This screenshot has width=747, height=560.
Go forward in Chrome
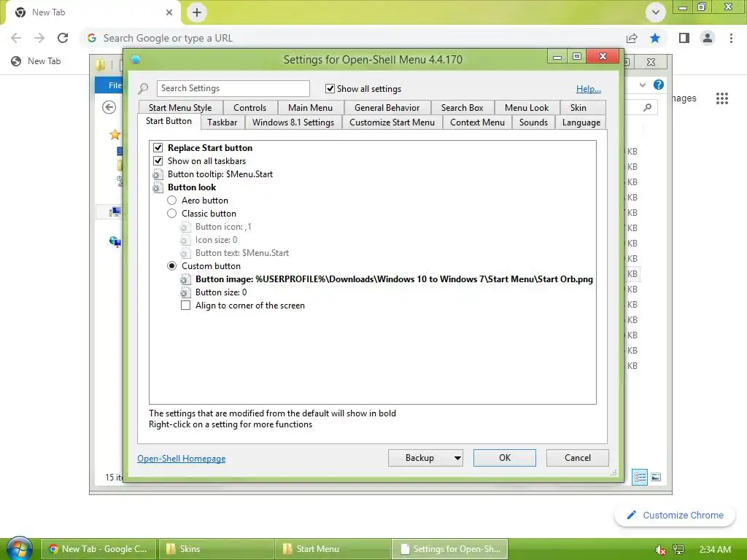39,38
